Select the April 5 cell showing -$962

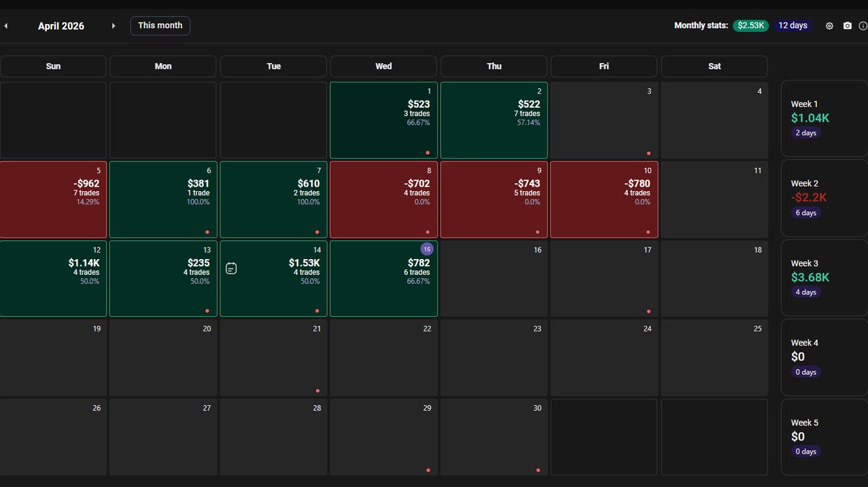pos(54,199)
